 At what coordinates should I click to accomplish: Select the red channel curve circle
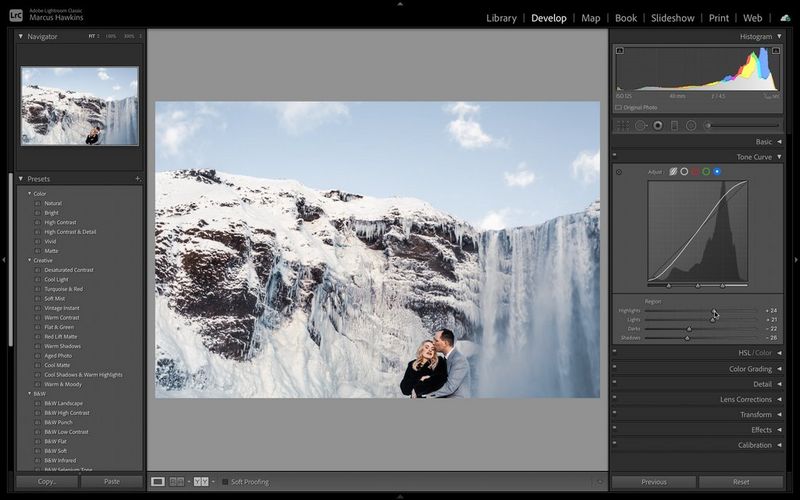click(695, 172)
